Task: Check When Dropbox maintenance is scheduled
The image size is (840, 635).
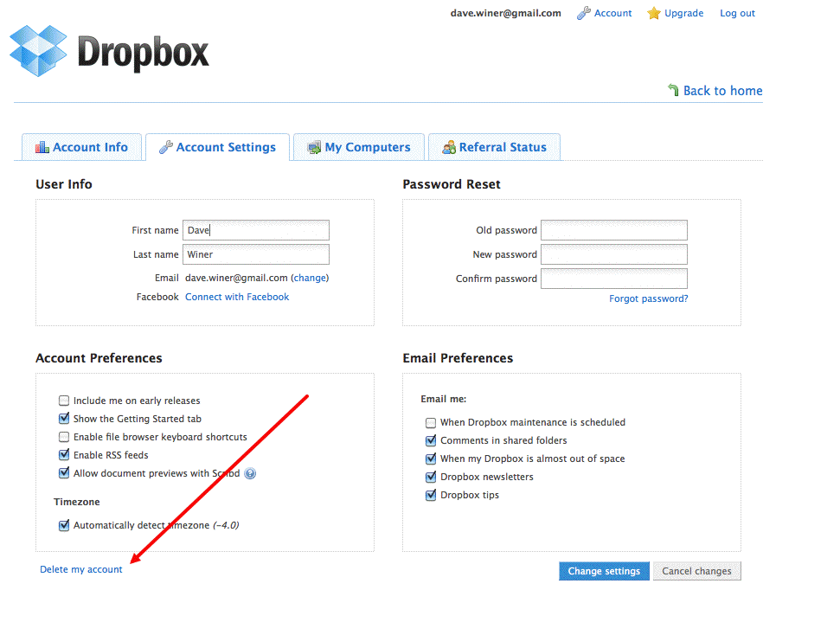Action: click(431, 422)
